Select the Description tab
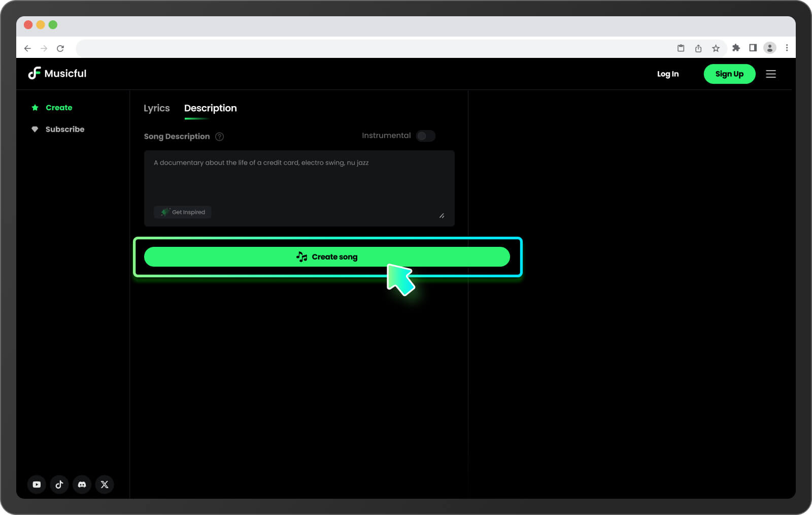The width and height of the screenshot is (812, 515). click(211, 108)
